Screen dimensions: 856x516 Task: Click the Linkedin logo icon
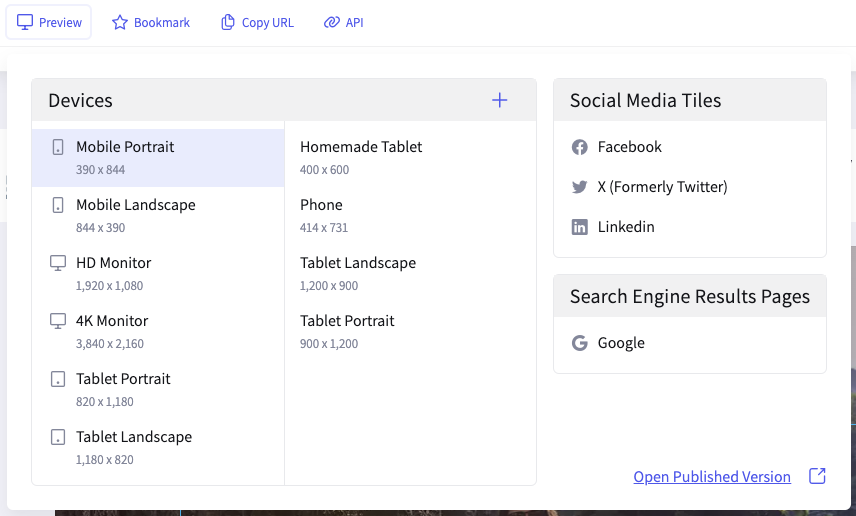pyautogui.click(x=579, y=227)
